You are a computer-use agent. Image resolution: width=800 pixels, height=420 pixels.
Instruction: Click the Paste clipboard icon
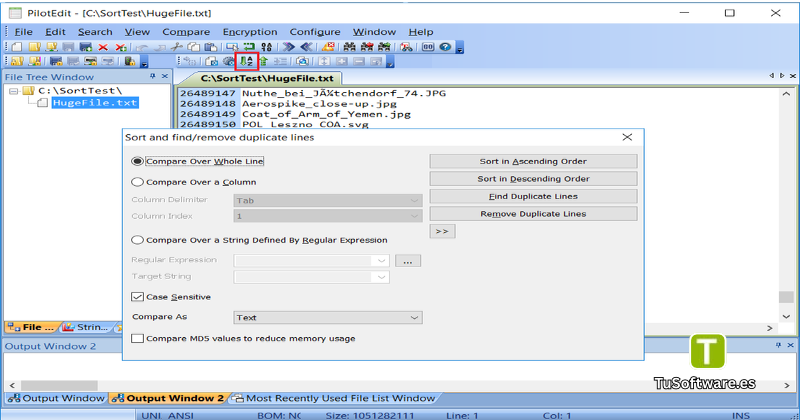tap(211, 47)
